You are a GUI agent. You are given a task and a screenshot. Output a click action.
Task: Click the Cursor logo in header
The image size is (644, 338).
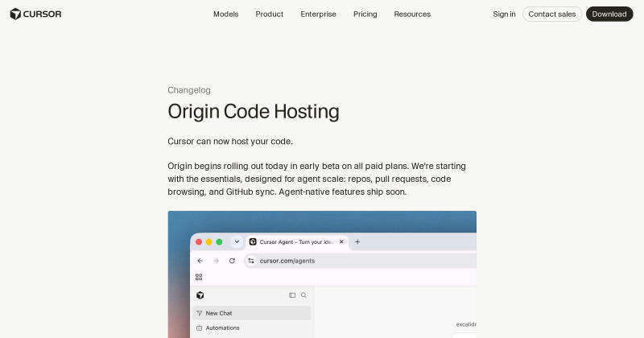point(35,14)
